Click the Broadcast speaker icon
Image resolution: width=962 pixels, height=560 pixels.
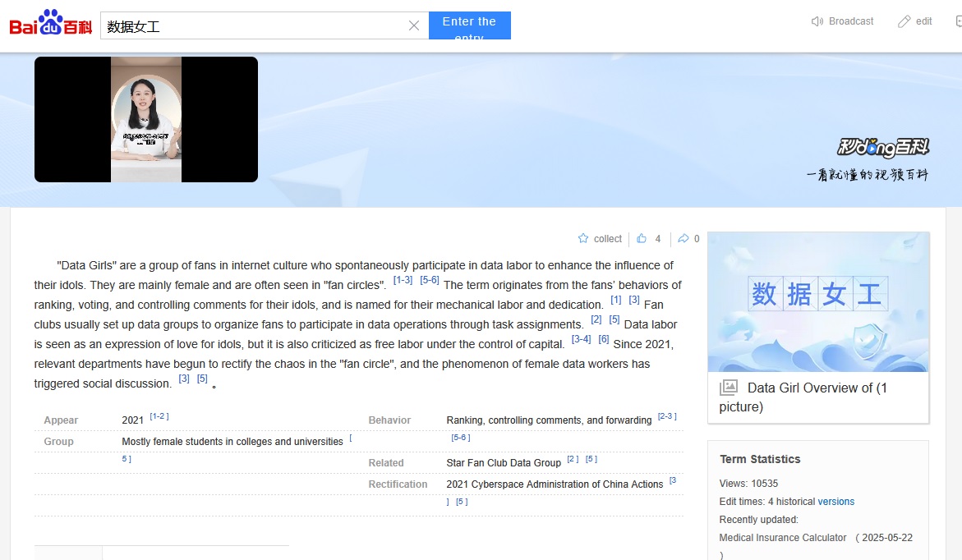click(817, 21)
